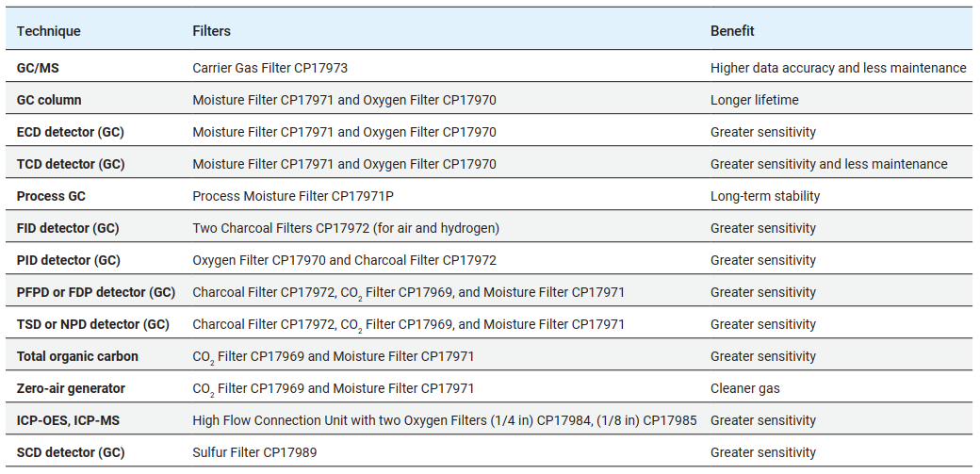Viewport: 980px width, 474px height.
Task: Click the TSD or NPD detector label
Action: [93, 324]
